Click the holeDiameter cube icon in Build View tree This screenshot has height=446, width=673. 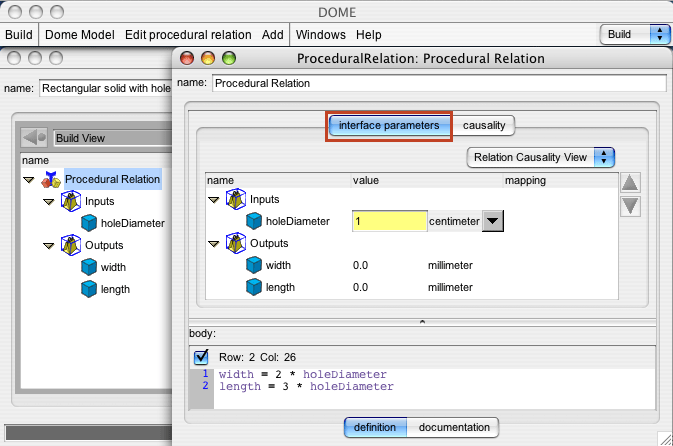[x=89, y=223]
